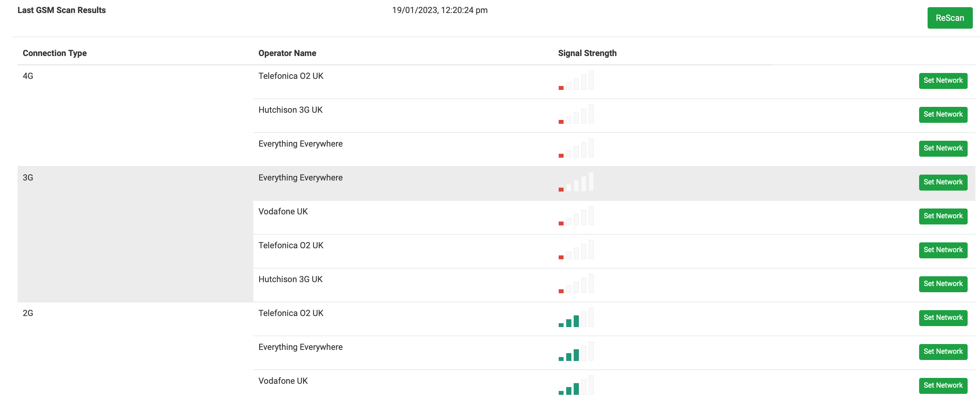
Task: Set network for 4G Hutchison 3G UK
Action: click(x=943, y=115)
